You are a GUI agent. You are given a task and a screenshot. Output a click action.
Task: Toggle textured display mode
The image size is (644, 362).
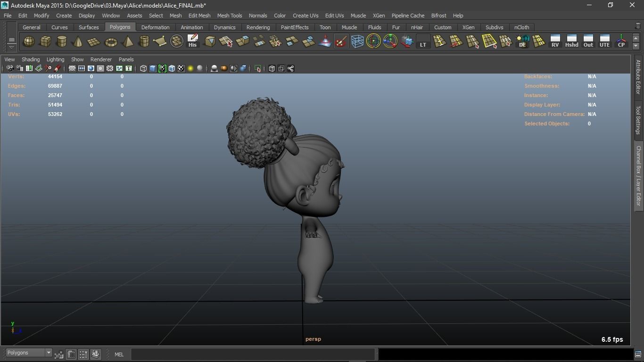(181, 69)
